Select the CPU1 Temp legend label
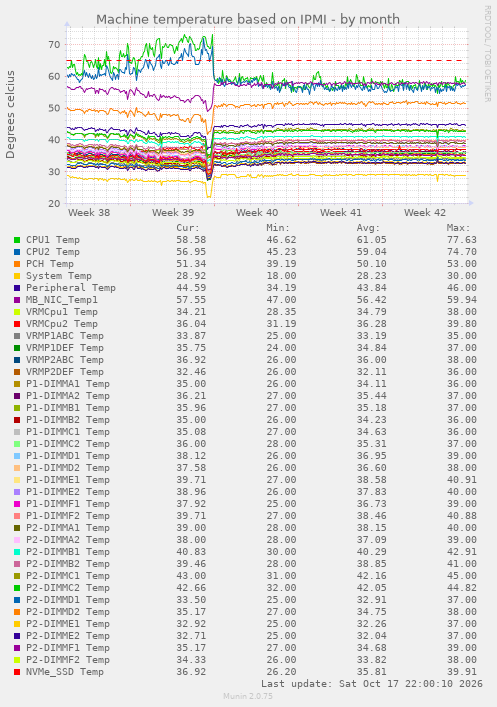 point(53,240)
